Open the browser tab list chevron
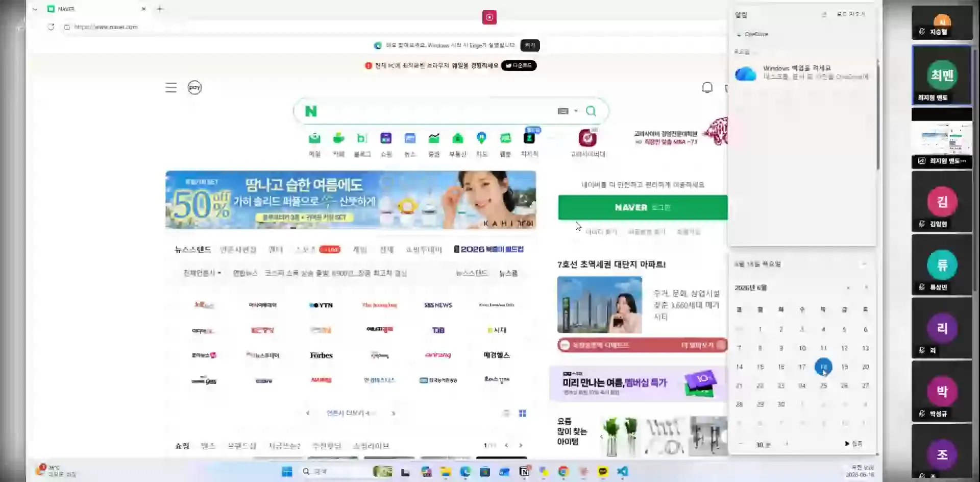This screenshot has height=482, width=980. pyautogui.click(x=34, y=9)
